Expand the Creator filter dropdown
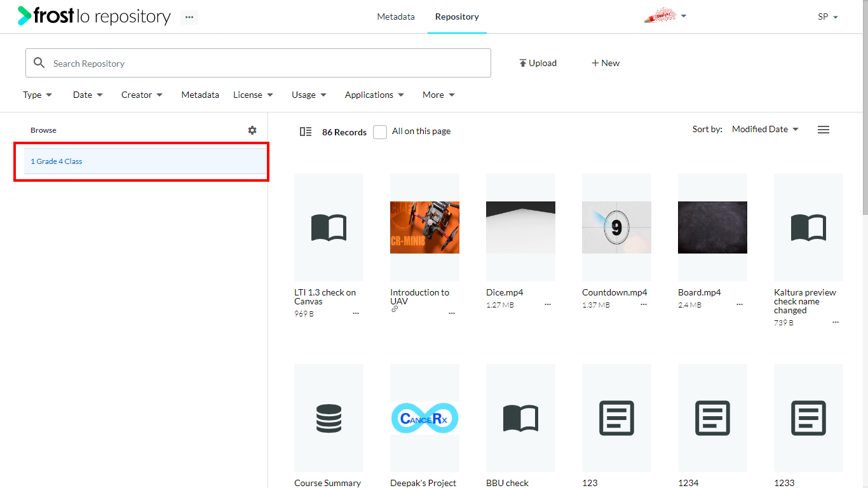The width and height of the screenshot is (868, 488). pos(142,95)
